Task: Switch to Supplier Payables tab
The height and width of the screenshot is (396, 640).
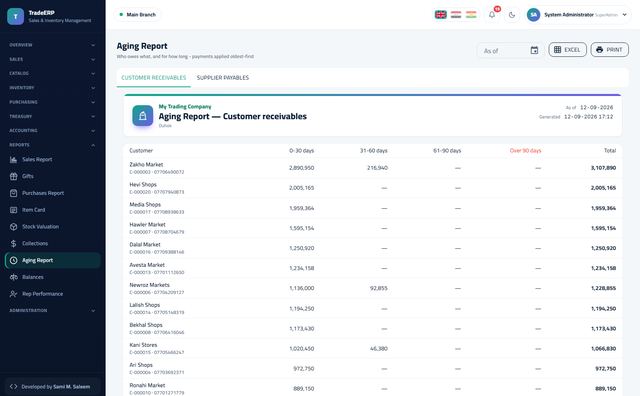Action: click(x=223, y=78)
